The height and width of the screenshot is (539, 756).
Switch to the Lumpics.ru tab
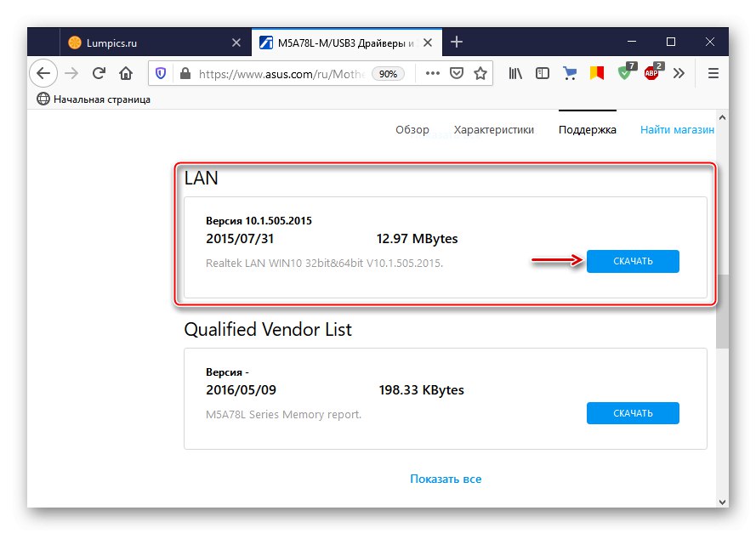154,43
